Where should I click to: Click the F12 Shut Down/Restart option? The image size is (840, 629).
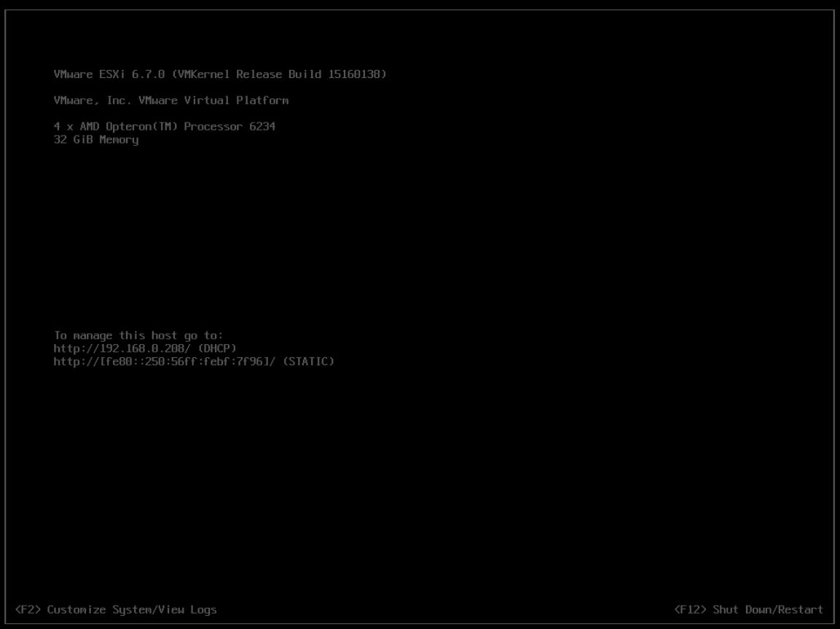(748, 609)
